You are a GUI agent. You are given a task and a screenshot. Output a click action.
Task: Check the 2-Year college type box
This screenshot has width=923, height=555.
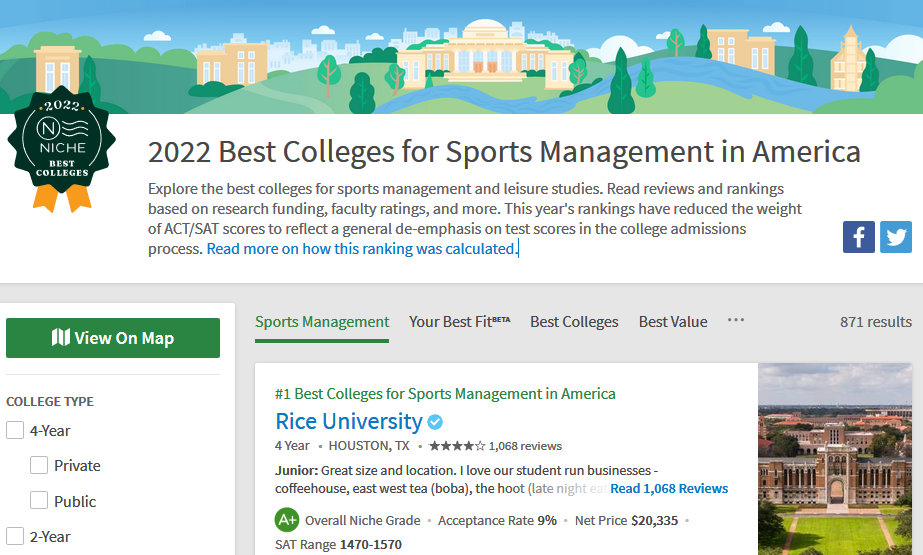pos(15,536)
